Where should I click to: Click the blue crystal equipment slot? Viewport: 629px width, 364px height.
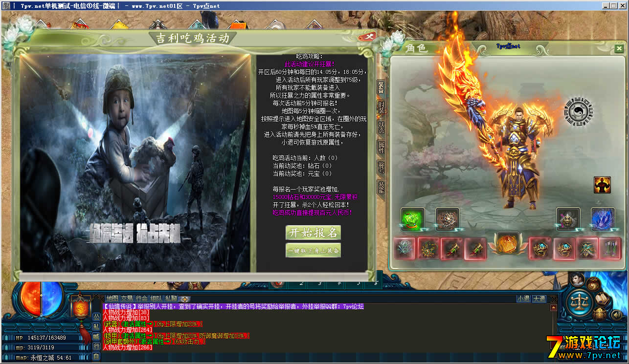tap(603, 219)
